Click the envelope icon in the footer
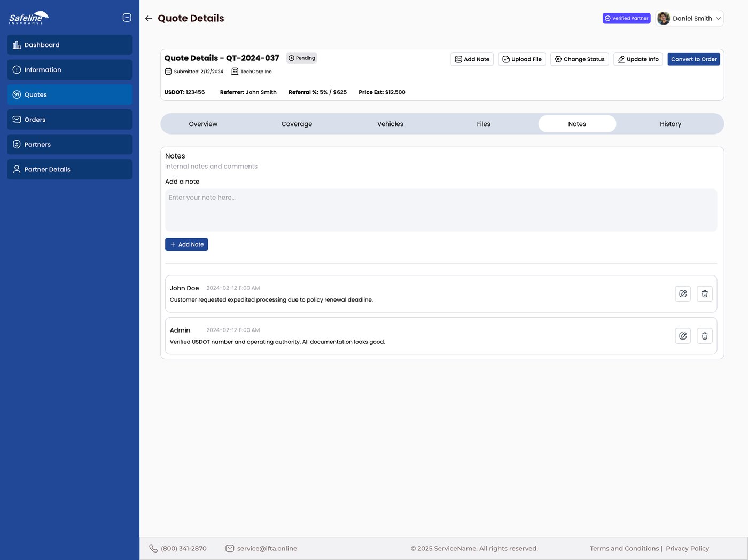 click(230, 548)
